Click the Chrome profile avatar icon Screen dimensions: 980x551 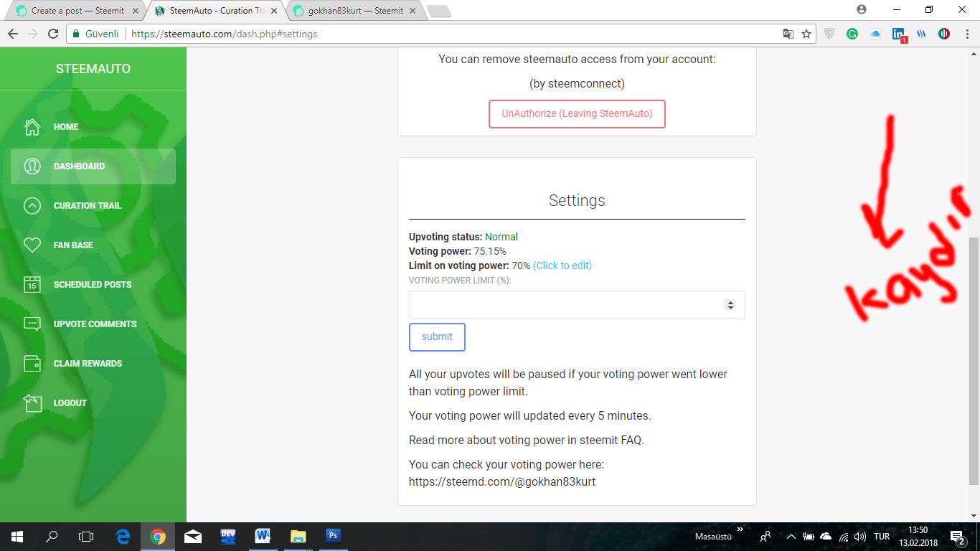coord(862,9)
